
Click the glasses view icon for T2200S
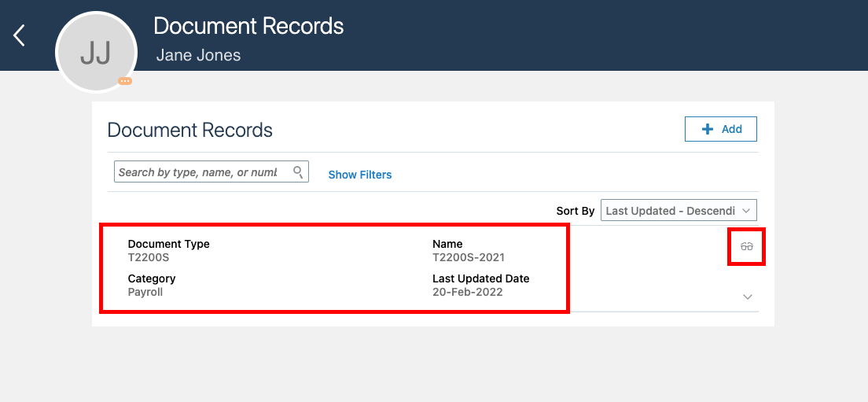(x=746, y=246)
